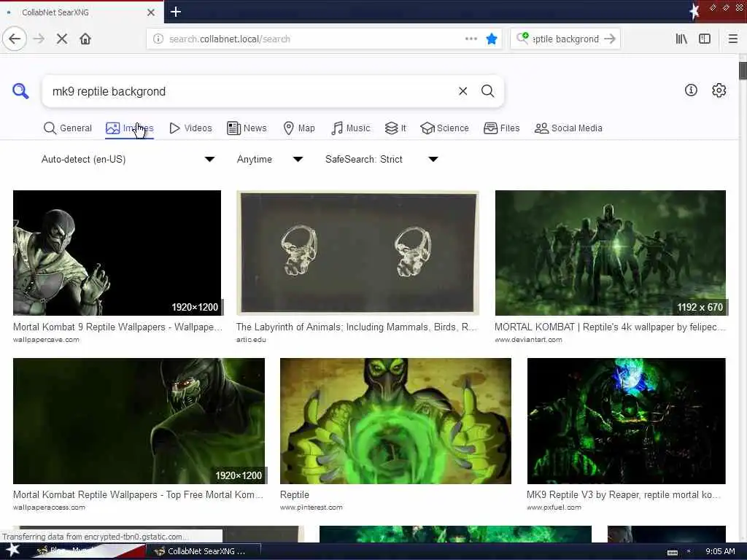Image resolution: width=747 pixels, height=560 pixels.
Task: Toggle the sidebar view
Action: tap(705, 39)
